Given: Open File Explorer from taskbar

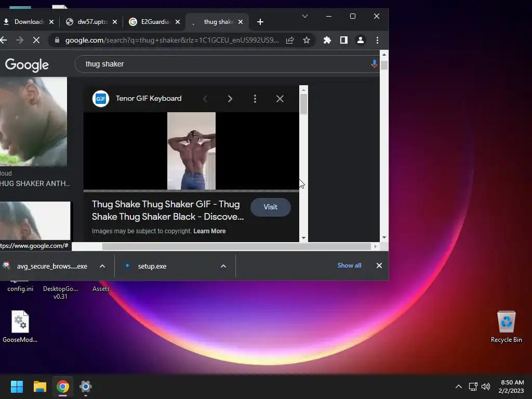Looking at the screenshot, I should click(39, 387).
